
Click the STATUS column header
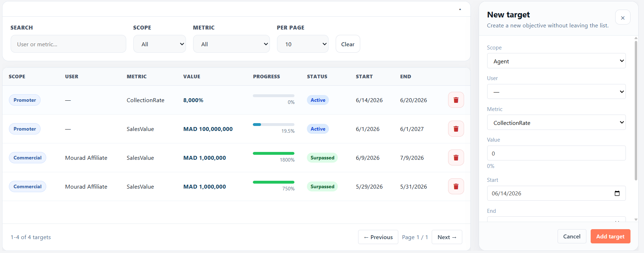(317, 77)
